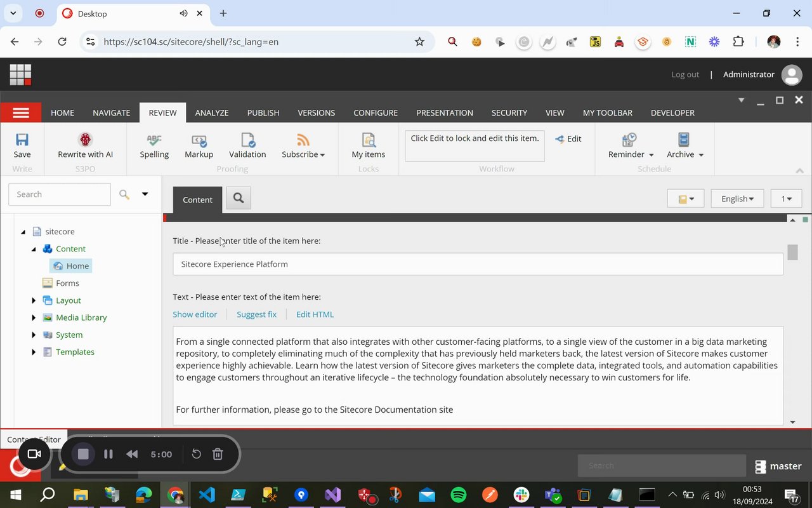This screenshot has height=508, width=812.
Task: Open Chrome Extensions puzzle icon
Action: 738,42
